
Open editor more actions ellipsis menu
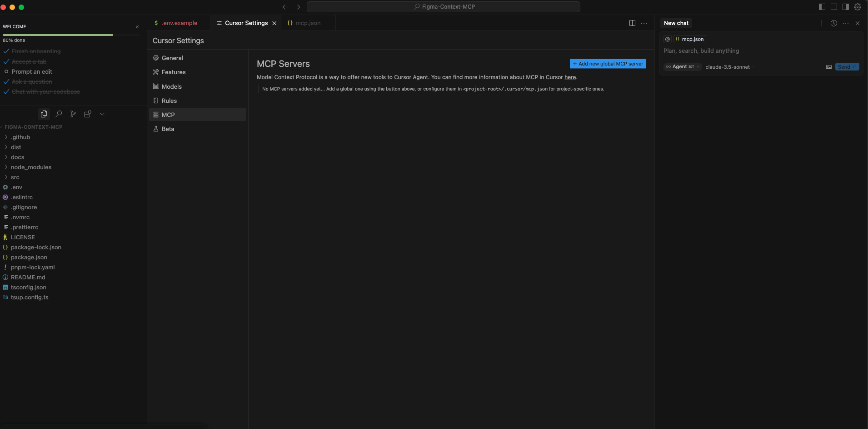644,23
